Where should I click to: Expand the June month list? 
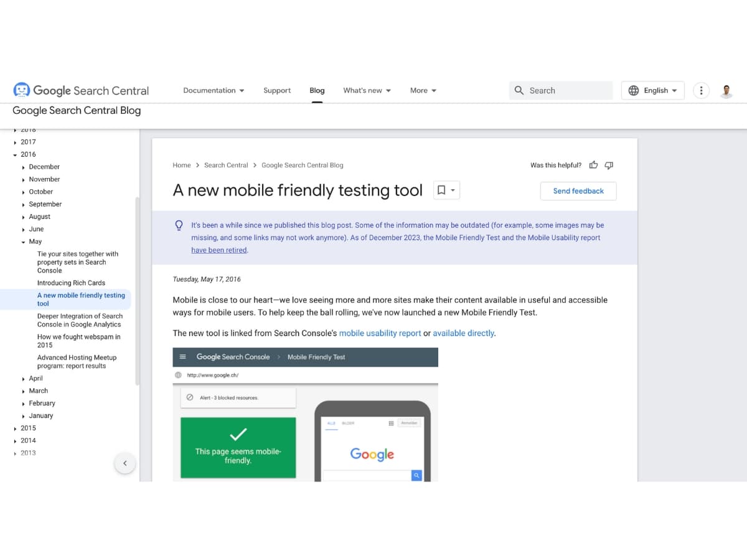pyautogui.click(x=24, y=230)
